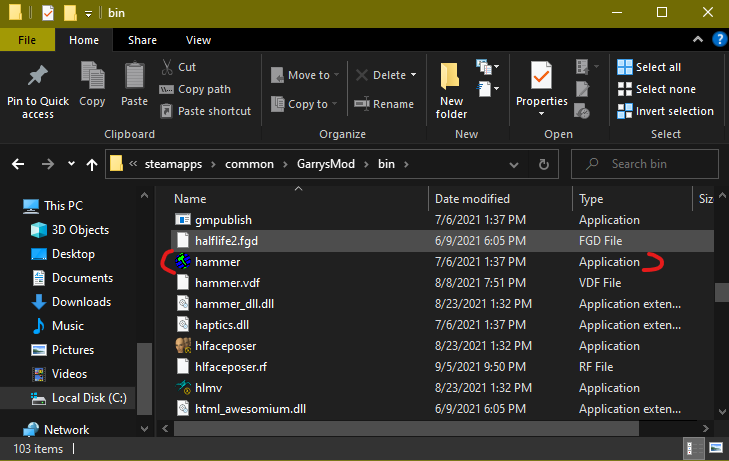Screen dimensions: 729x461
Task: Click the hlfaceposer application icon
Action: click(x=183, y=346)
